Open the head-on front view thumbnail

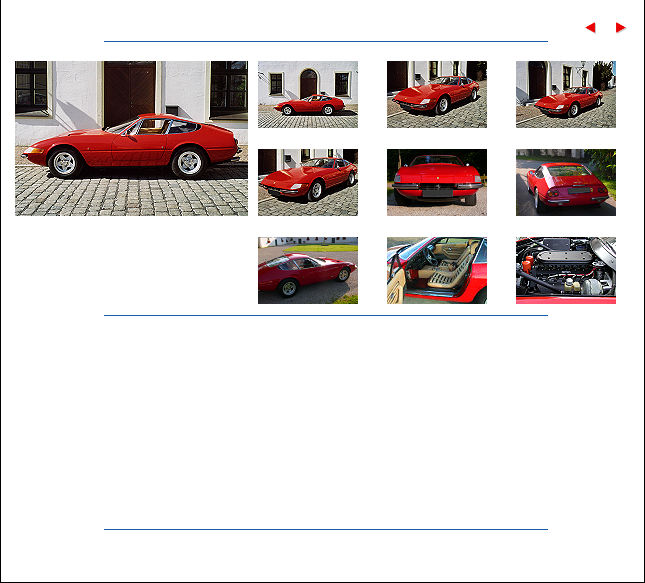437,182
